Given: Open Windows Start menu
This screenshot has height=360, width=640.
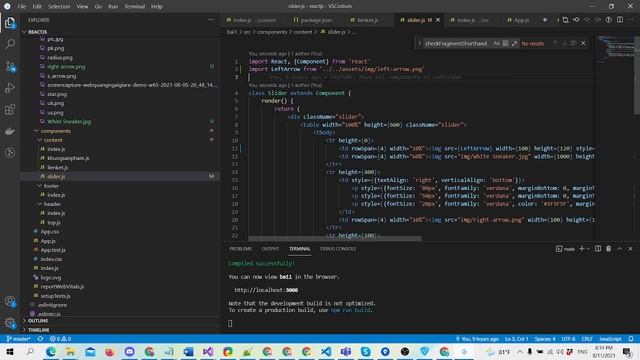Looking at the screenshot, I should coord(10,351).
